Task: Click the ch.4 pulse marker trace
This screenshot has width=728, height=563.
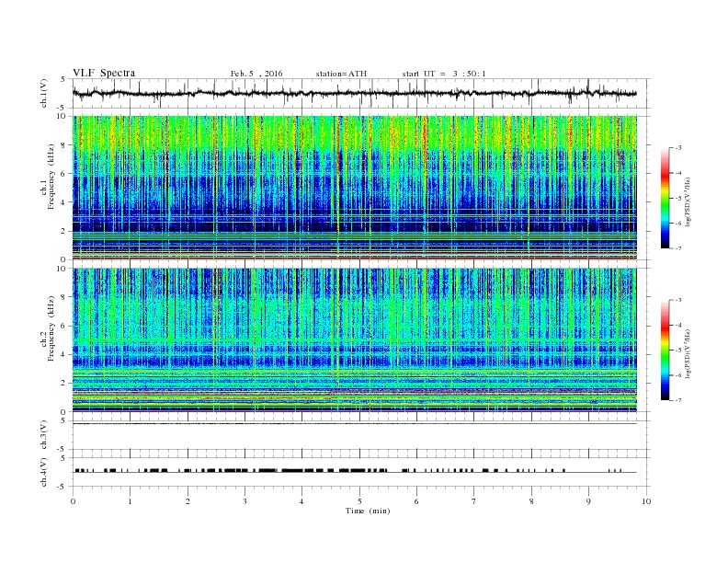Action: pos(354,471)
